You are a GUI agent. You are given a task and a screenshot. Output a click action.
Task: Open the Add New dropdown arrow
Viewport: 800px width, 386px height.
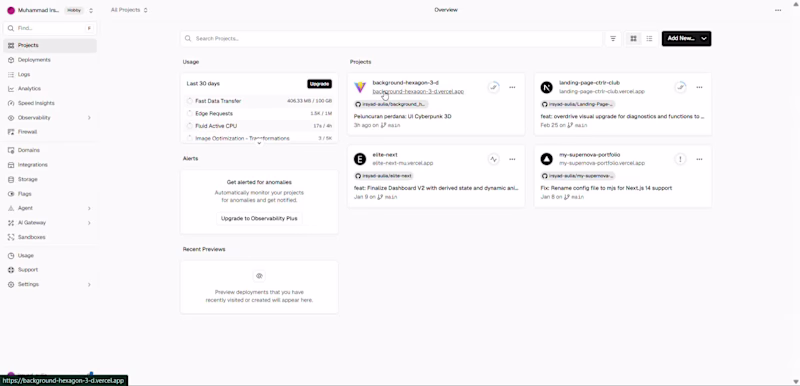tap(704, 38)
